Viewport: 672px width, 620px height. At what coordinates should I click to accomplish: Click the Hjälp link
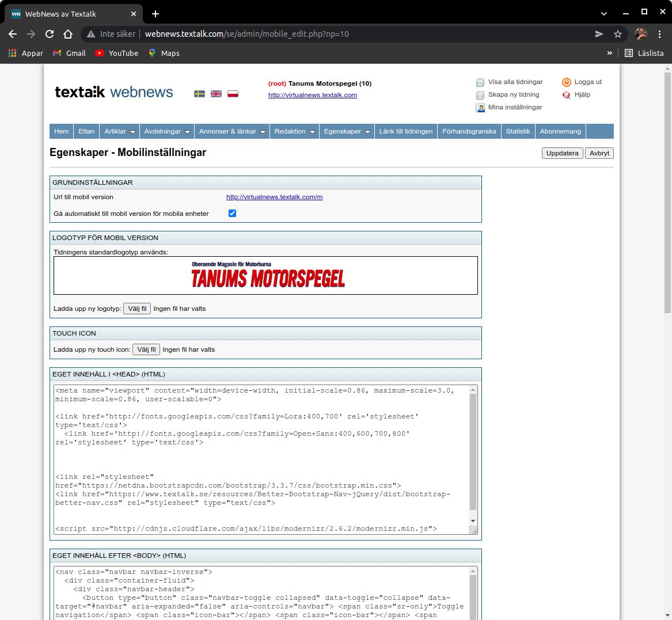pyautogui.click(x=582, y=94)
